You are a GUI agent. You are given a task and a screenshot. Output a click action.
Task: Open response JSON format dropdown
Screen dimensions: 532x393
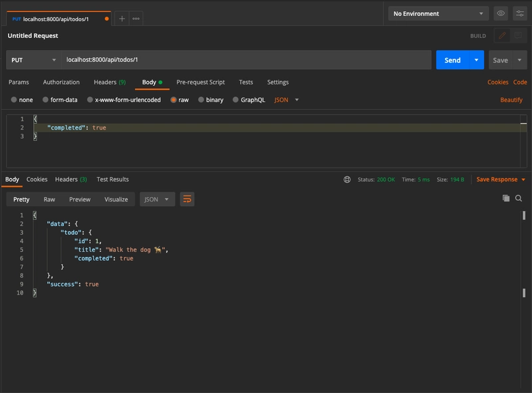157,199
